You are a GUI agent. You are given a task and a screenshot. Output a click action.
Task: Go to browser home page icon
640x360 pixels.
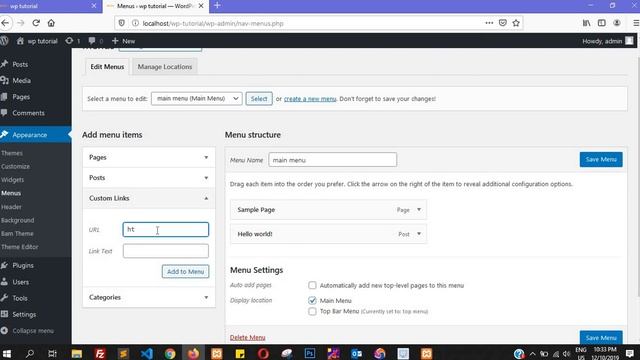pyautogui.click(x=51, y=23)
